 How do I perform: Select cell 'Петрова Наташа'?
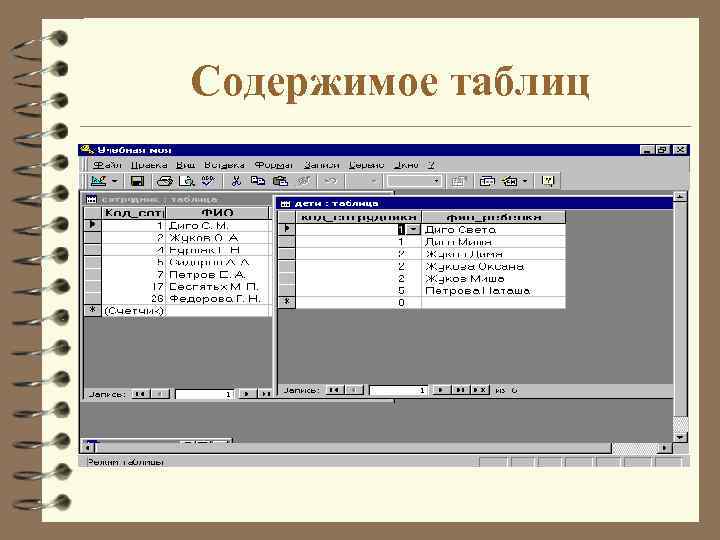point(494,291)
